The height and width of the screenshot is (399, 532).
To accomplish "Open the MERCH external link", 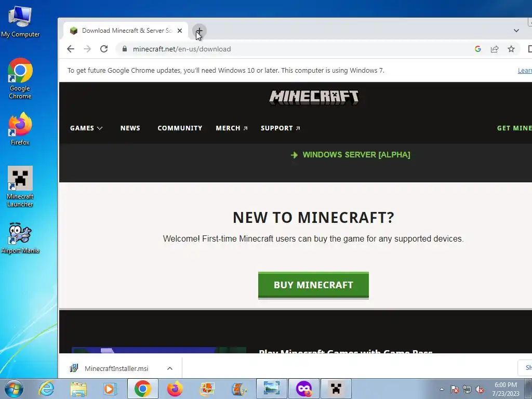I will 232,128.
